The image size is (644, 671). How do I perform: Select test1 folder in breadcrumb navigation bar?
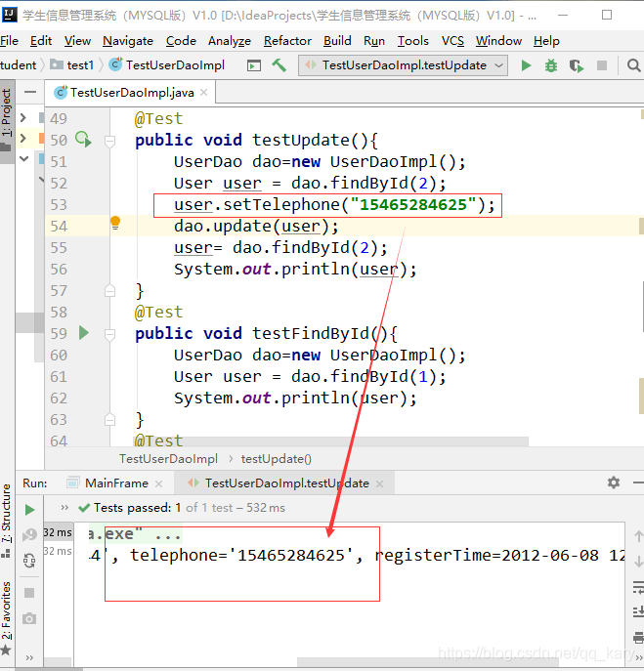click(72, 65)
